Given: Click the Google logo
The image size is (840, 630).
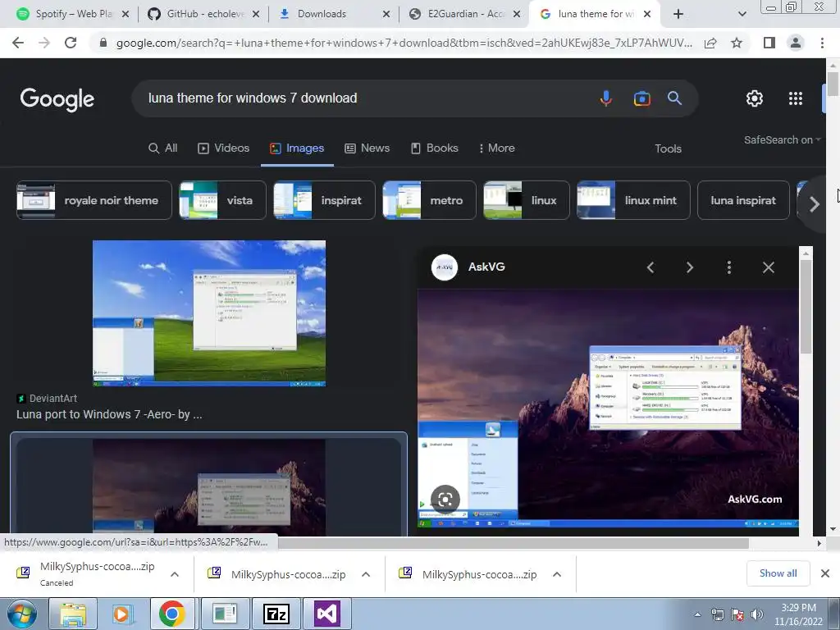Looking at the screenshot, I should point(57,99).
